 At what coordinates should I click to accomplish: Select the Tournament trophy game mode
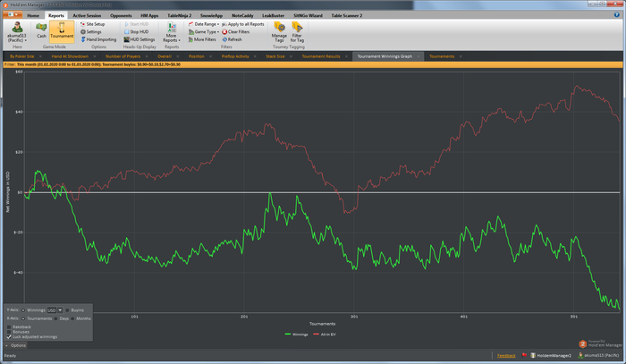click(x=62, y=30)
